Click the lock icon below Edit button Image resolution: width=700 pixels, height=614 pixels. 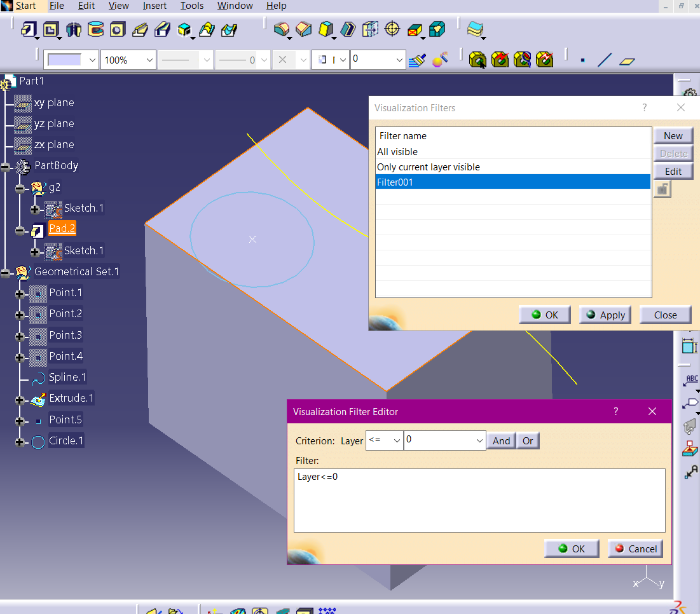point(662,189)
